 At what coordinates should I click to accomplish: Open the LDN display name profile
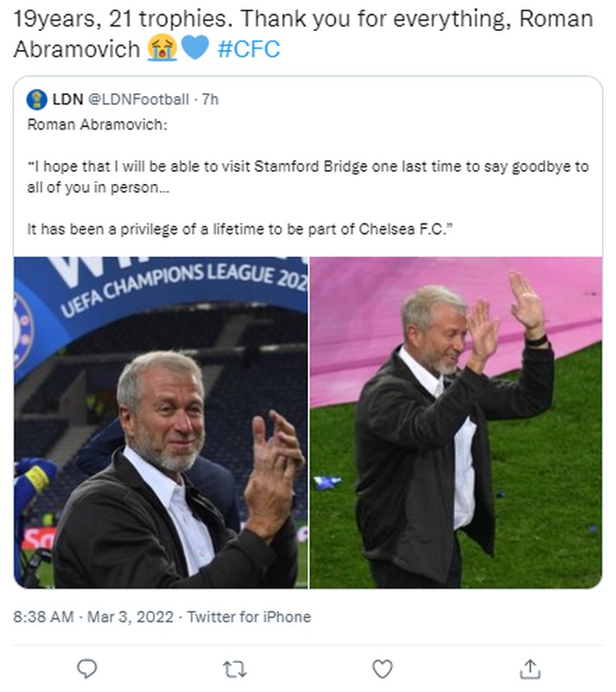(x=67, y=99)
